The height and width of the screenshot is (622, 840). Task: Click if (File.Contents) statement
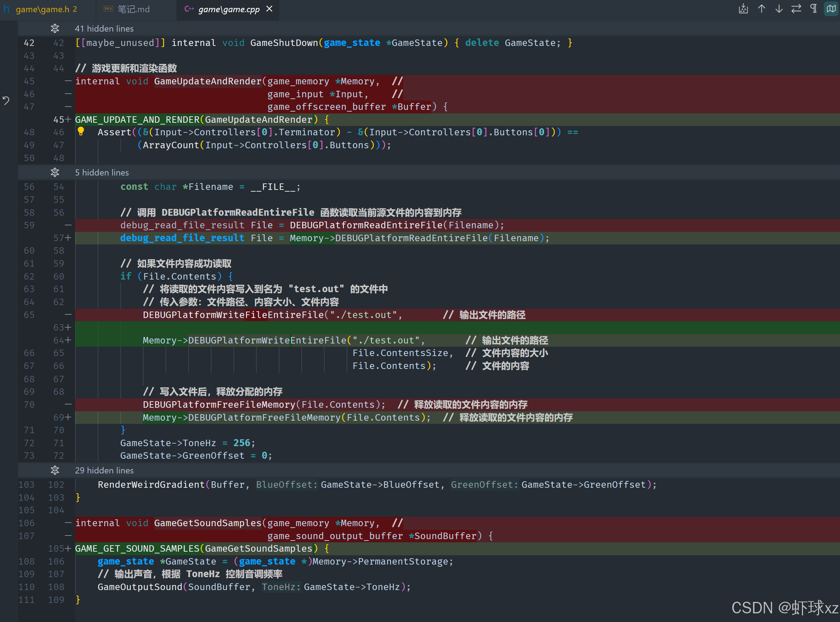point(177,276)
